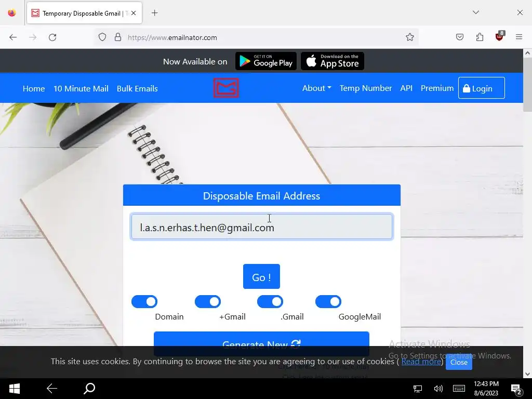532x399 pixels.
Task: Close the Firefox window
Action: point(520,12)
